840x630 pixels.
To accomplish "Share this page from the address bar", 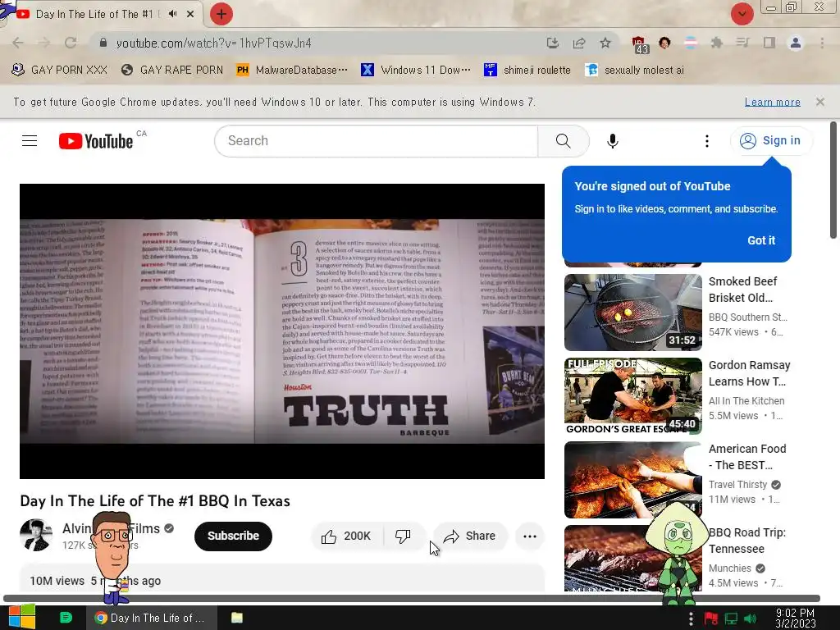I will tap(579, 43).
